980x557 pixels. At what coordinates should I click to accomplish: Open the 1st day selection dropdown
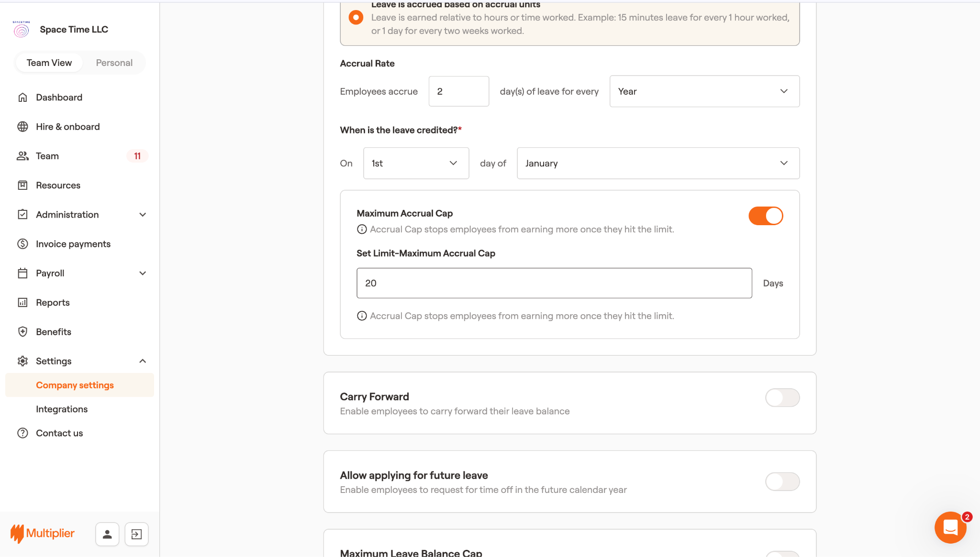415,164
